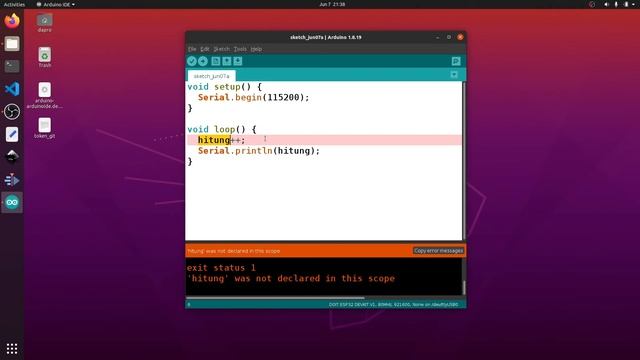This screenshot has width=640, height=360.
Task: Open the Help menu
Action: (x=256, y=49)
